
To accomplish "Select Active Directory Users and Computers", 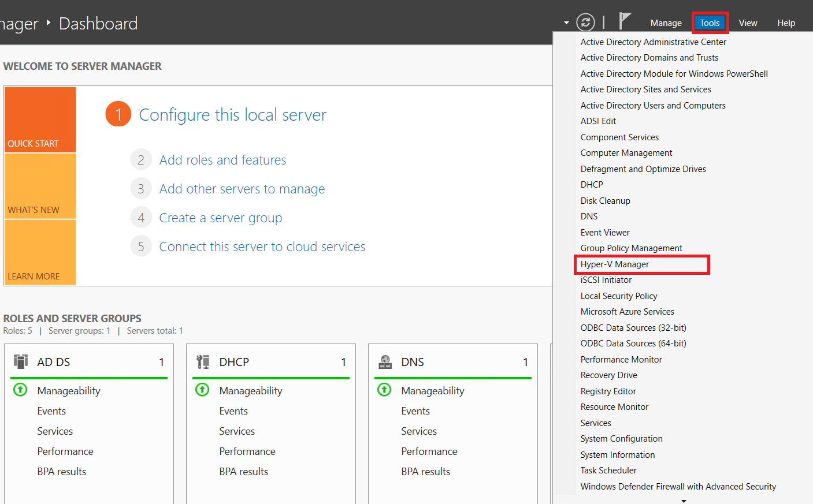I will click(x=653, y=105).
